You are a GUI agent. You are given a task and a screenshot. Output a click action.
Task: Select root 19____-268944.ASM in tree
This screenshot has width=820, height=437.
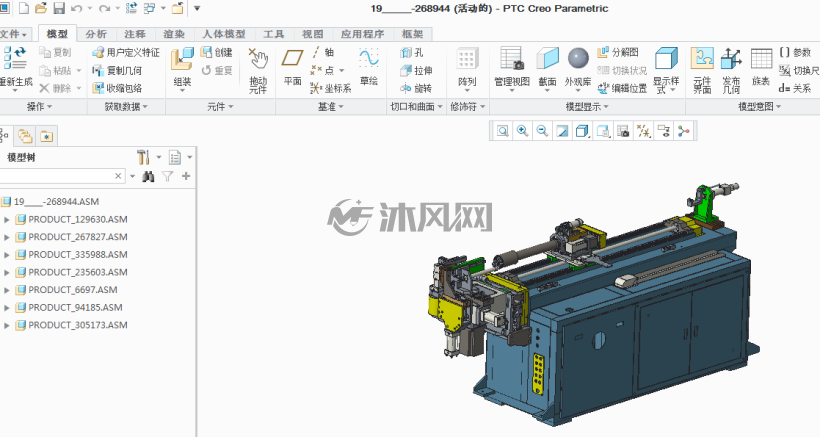click(56, 202)
